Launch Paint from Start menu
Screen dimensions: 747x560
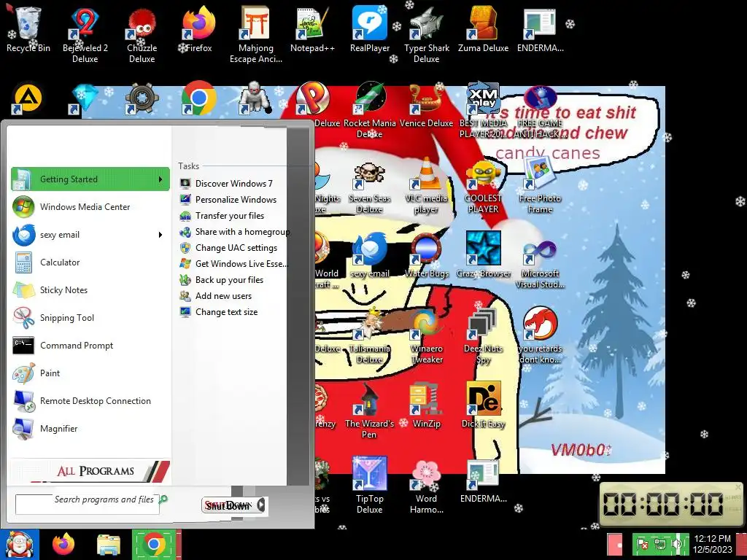[90, 373]
